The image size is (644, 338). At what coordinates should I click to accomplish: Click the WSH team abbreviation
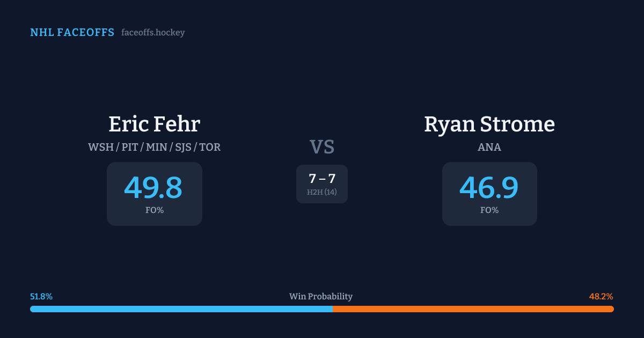(101, 147)
